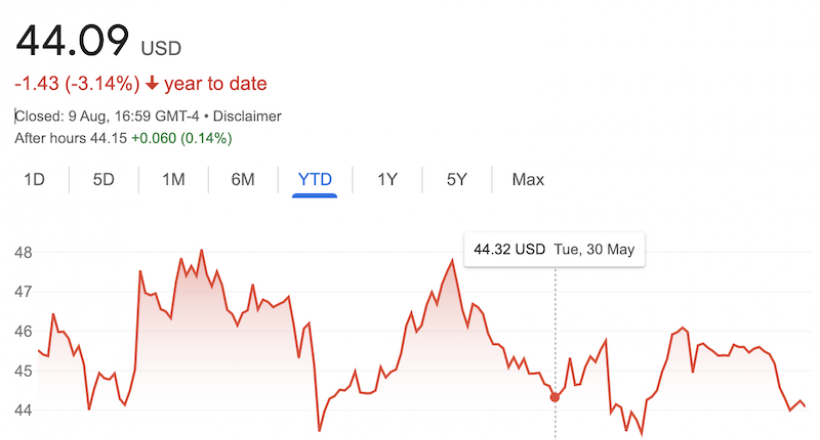
Task: Select the 5Y chart range
Action: click(x=456, y=179)
